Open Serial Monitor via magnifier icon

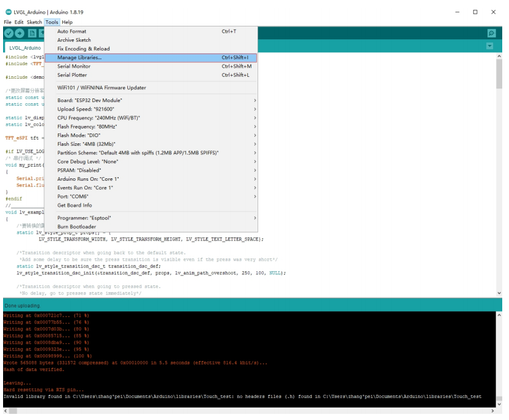[x=491, y=33]
